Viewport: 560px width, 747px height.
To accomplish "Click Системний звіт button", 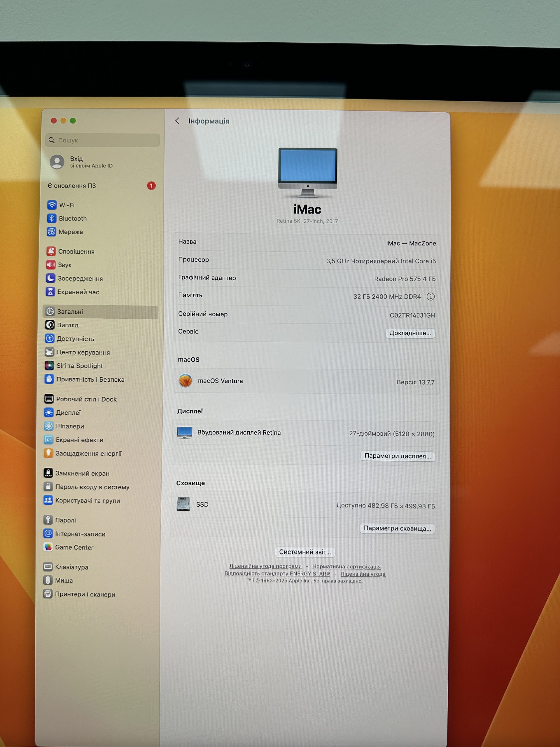I will tap(305, 552).
